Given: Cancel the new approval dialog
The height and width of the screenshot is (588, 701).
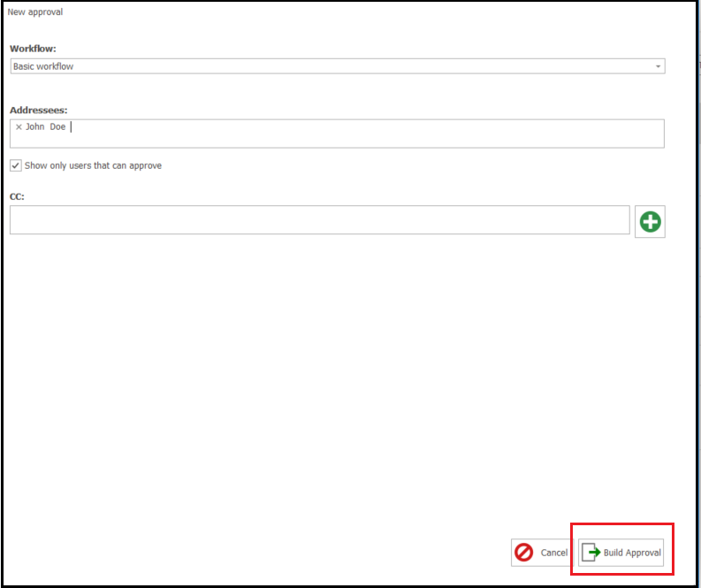Looking at the screenshot, I should [542, 553].
